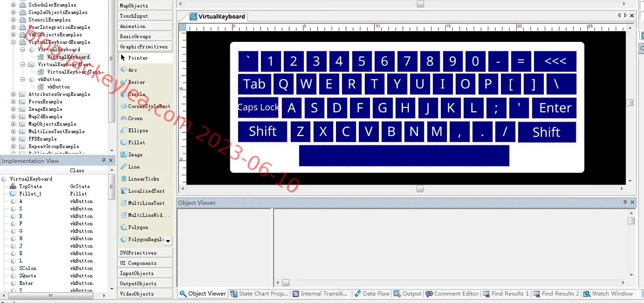
Task: Open the InputObjects palette group
Action: point(145,273)
